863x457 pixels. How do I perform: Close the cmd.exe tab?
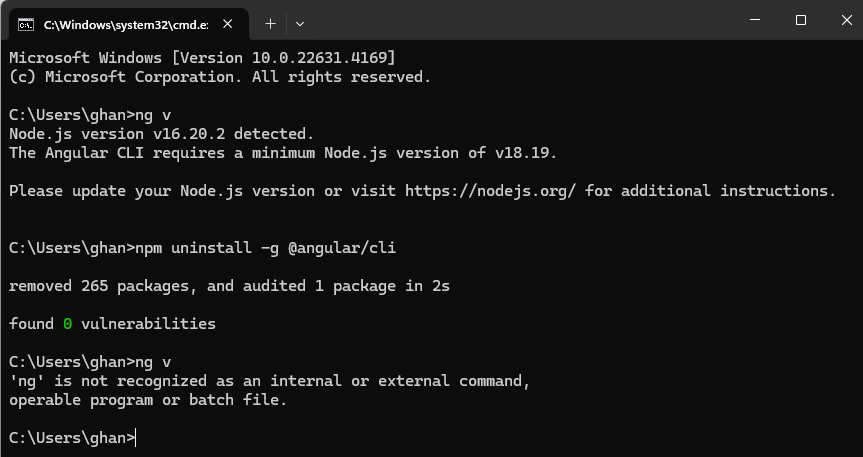tap(227, 24)
